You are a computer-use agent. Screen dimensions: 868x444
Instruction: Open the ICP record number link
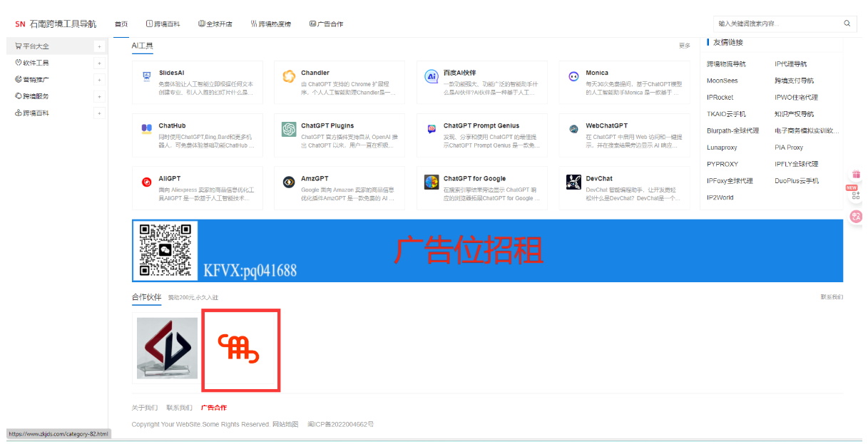coord(340,424)
